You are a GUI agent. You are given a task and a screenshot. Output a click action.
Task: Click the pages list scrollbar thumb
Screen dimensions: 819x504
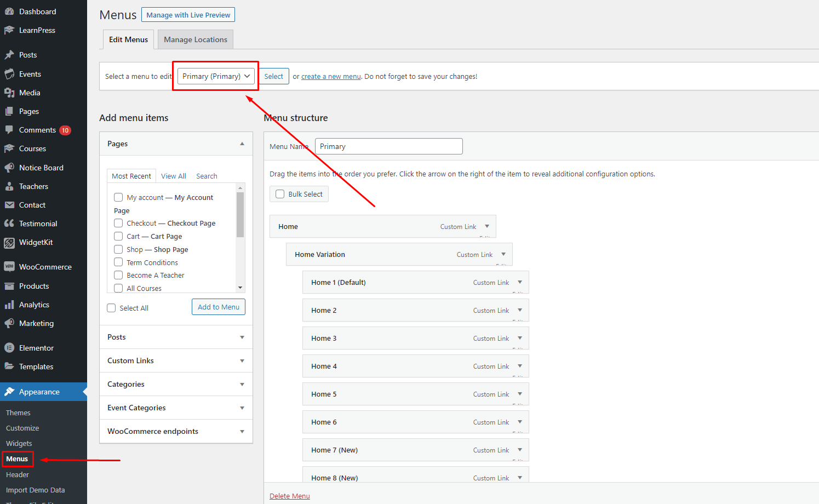point(240,214)
